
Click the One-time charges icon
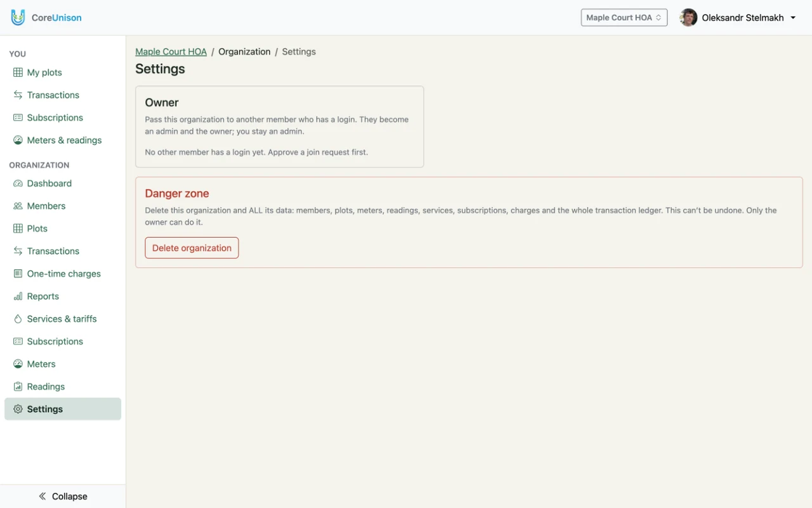pos(18,274)
